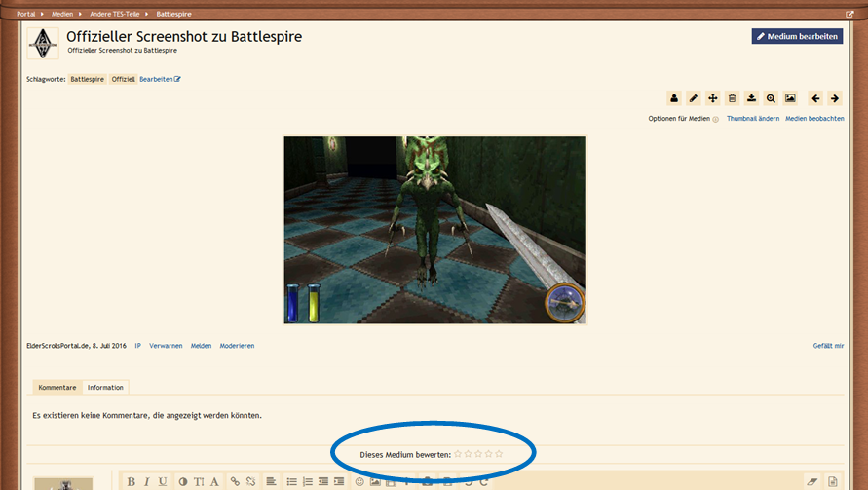
Task: Click the unlink icon in editor
Action: [250, 481]
